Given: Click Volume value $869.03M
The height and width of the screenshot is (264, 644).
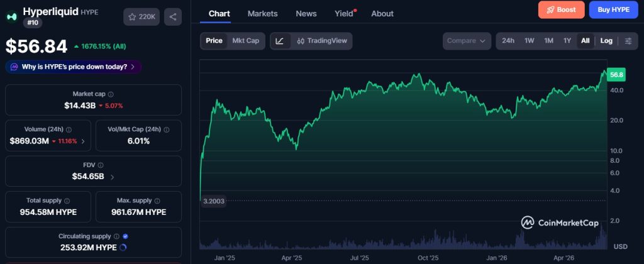Looking at the screenshot, I should [x=29, y=141].
